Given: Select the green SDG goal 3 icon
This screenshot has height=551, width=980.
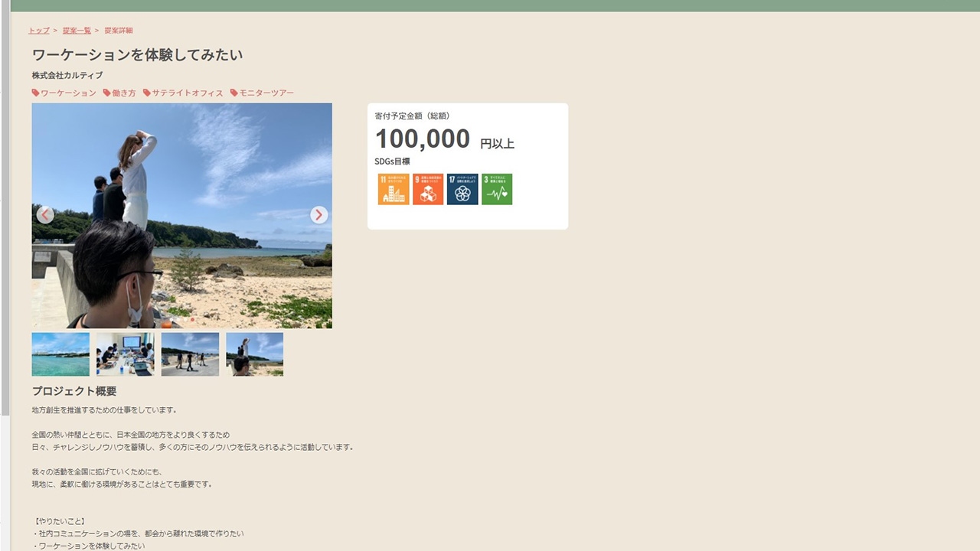Looking at the screenshot, I should pyautogui.click(x=497, y=189).
